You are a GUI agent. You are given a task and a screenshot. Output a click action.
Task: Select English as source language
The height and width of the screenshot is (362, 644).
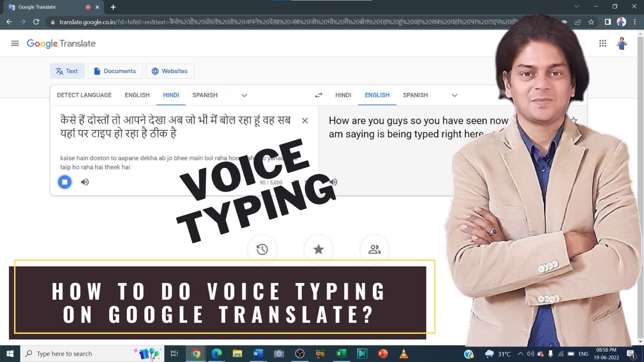click(x=137, y=95)
